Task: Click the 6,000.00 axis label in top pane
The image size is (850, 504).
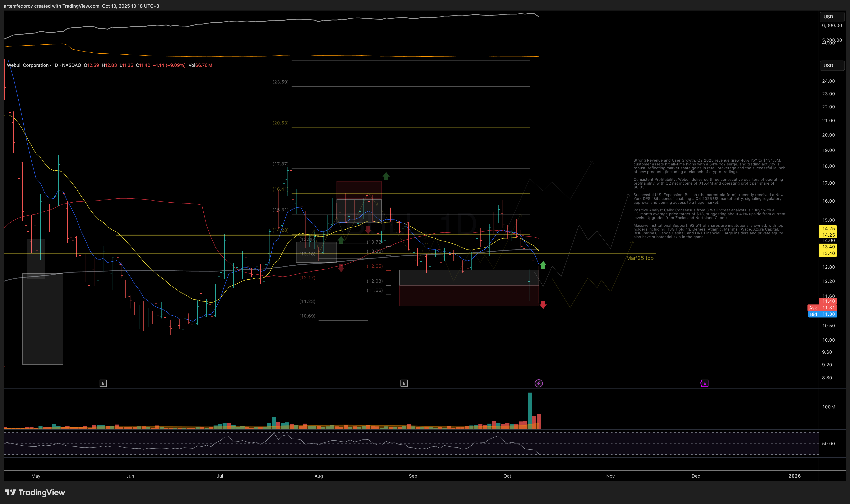Action: coord(832,25)
